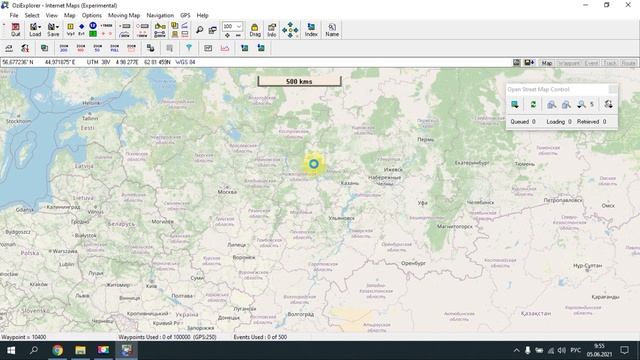
Task: Click the Zoom 200 icon
Action: [x=64, y=48]
